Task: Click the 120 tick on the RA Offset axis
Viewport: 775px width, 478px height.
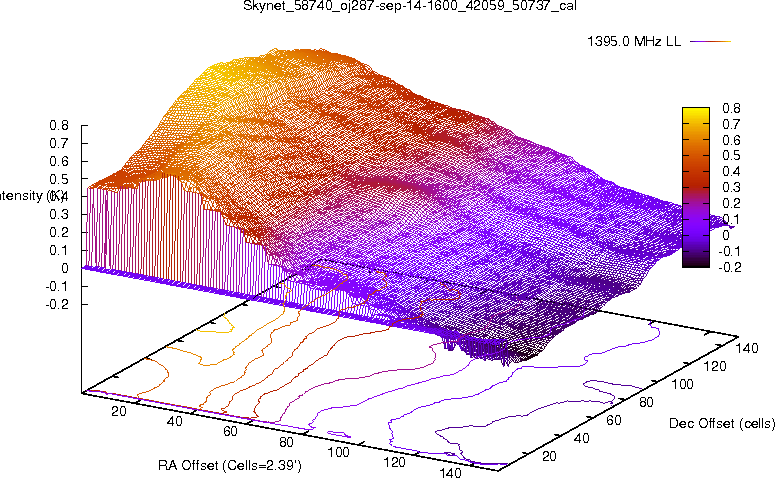Action: tap(394, 463)
